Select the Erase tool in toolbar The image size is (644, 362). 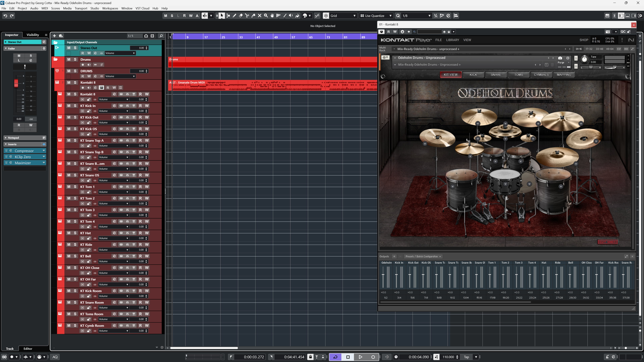click(x=241, y=15)
